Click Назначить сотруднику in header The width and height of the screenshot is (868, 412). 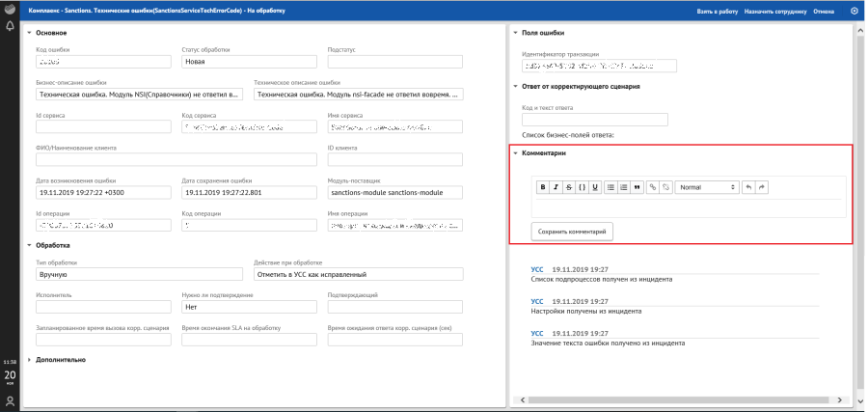[775, 12]
